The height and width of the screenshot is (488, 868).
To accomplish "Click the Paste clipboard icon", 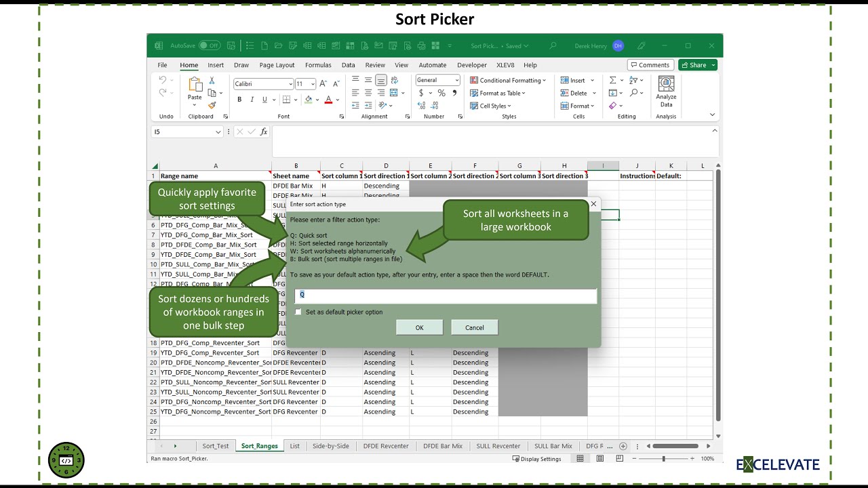I will coord(195,84).
